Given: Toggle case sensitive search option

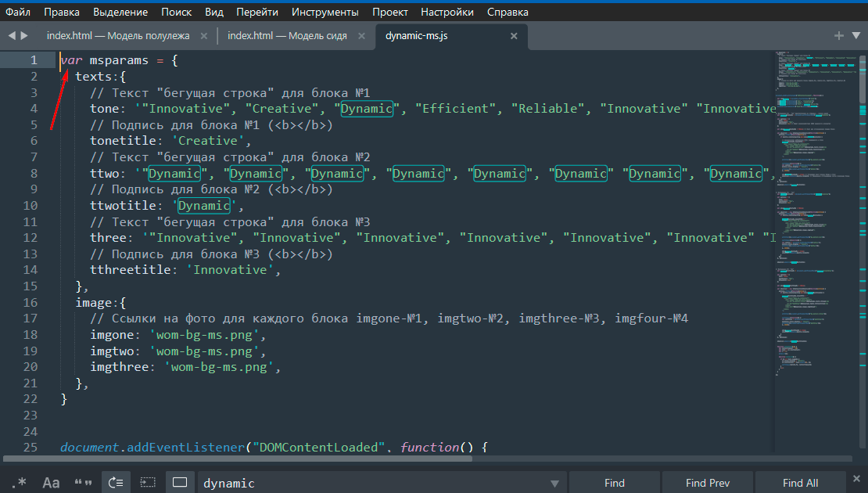Looking at the screenshot, I should pyautogui.click(x=51, y=483).
